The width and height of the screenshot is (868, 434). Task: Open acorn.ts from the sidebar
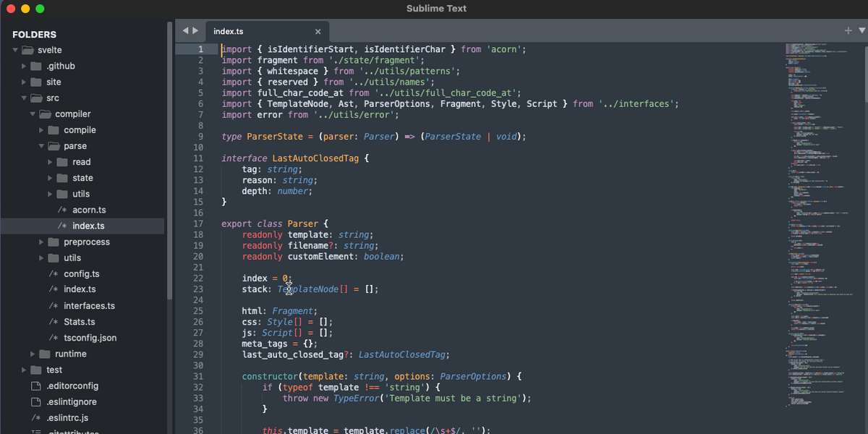(x=89, y=210)
